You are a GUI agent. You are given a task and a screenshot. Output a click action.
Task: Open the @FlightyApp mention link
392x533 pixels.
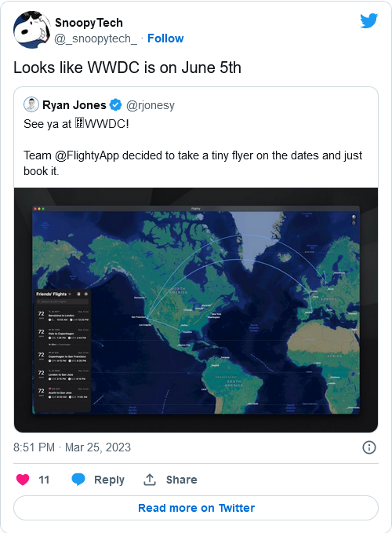coord(86,155)
